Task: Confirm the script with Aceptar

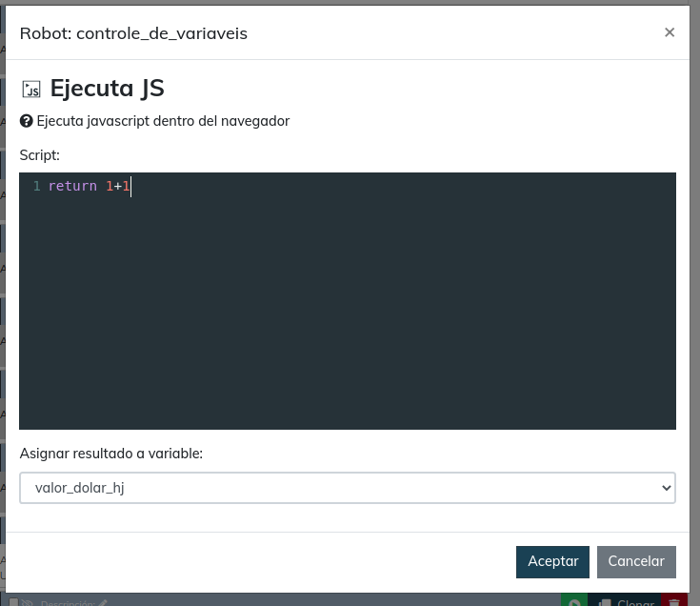Action: tap(552, 561)
